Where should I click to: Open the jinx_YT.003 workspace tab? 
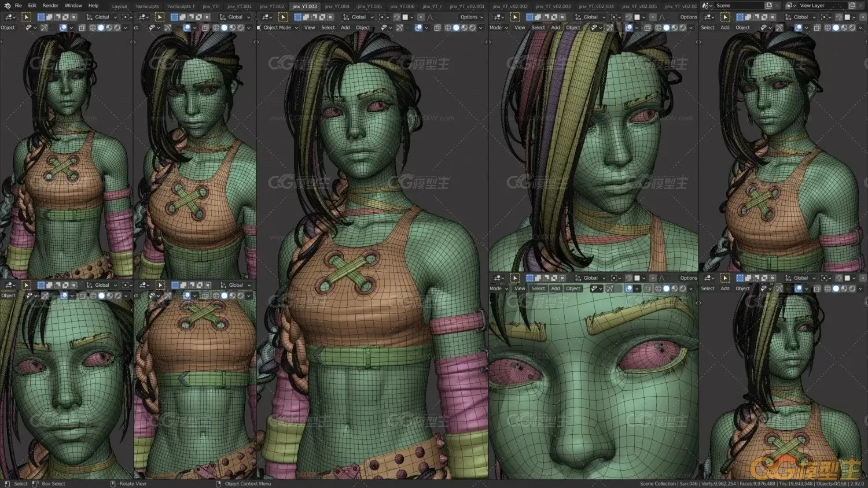304,6
